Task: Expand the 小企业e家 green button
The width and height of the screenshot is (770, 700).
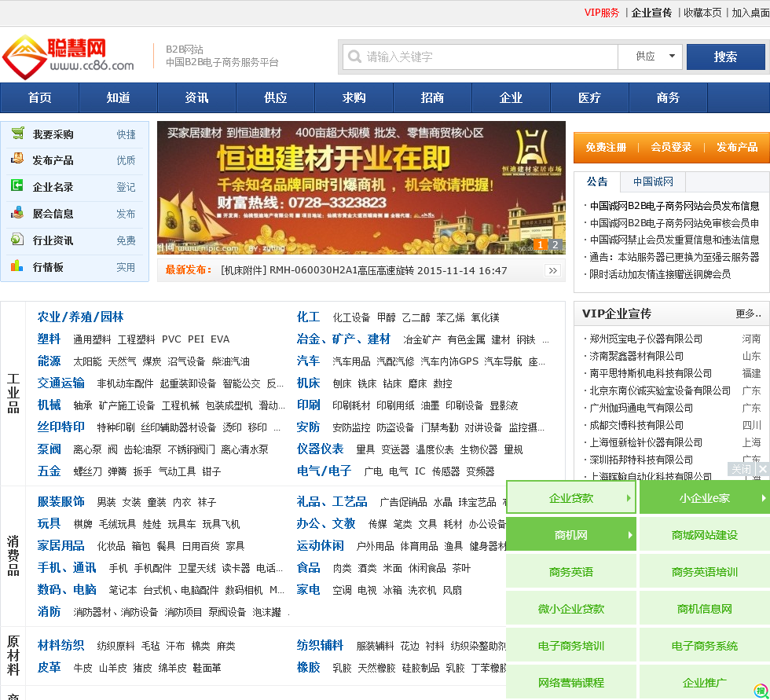Action: [704, 498]
